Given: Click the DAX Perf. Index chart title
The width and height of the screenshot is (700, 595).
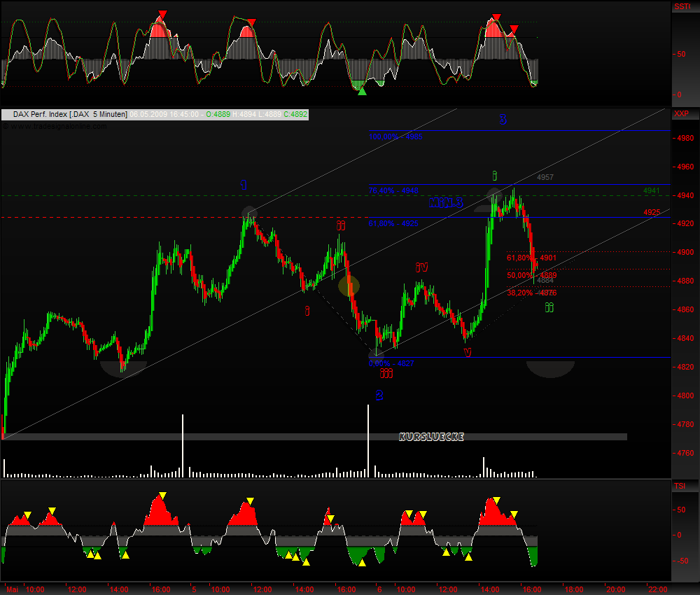Looking at the screenshot, I should [70, 114].
